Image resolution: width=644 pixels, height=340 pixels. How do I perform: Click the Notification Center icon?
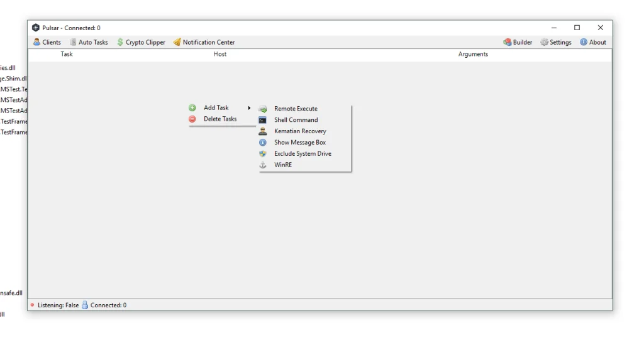[x=177, y=42]
